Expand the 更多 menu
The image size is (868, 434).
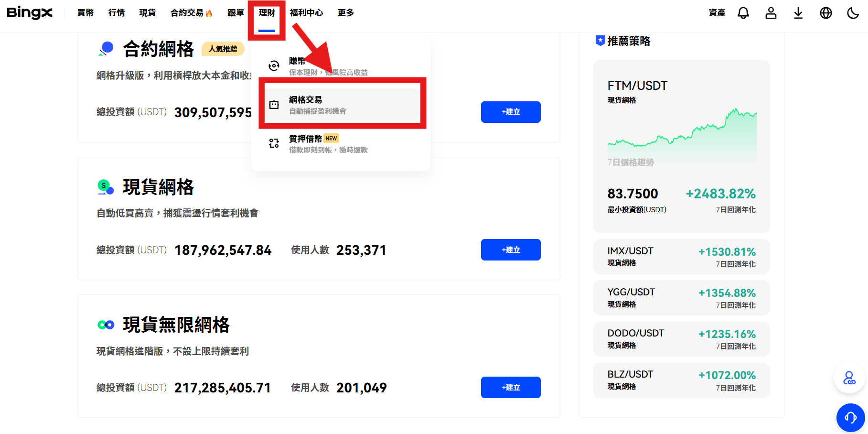[x=345, y=13]
